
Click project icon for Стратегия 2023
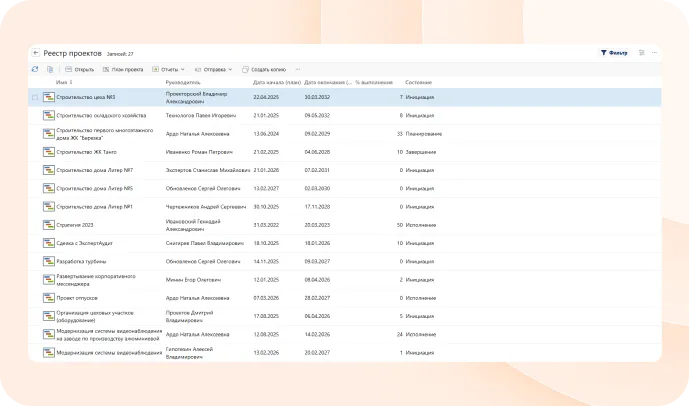click(48, 224)
